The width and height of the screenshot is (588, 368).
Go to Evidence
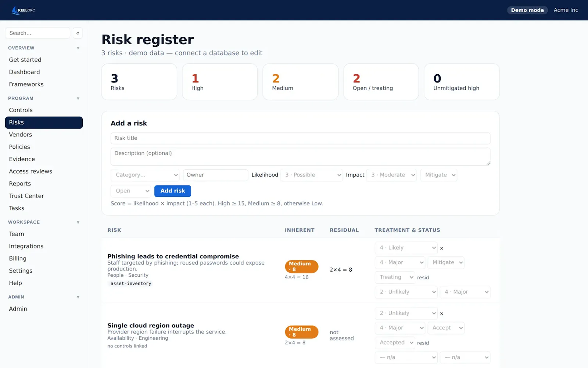(x=44, y=159)
